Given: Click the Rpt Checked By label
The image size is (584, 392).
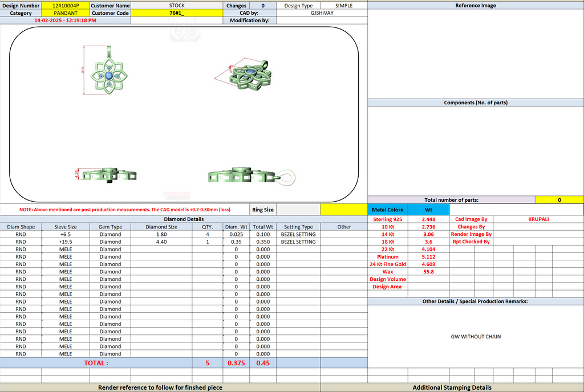Looking at the screenshot, I should (x=471, y=242).
